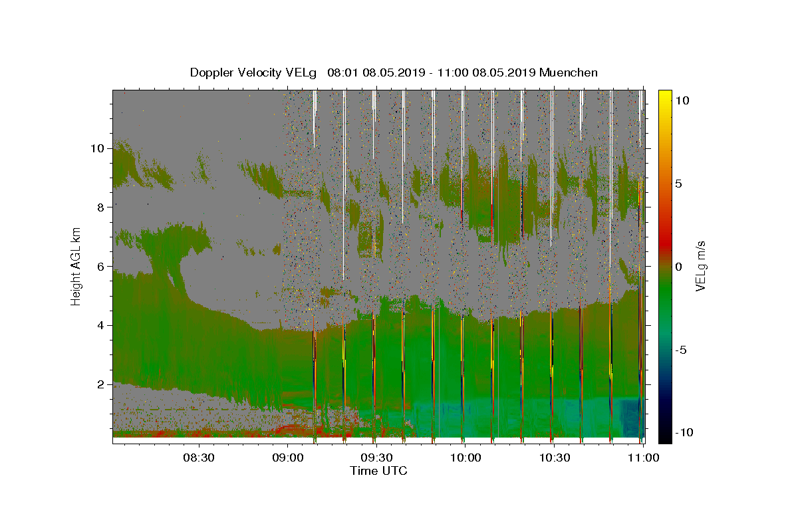
Task: Click the '09:30' time tick label
Action: [376, 458]
